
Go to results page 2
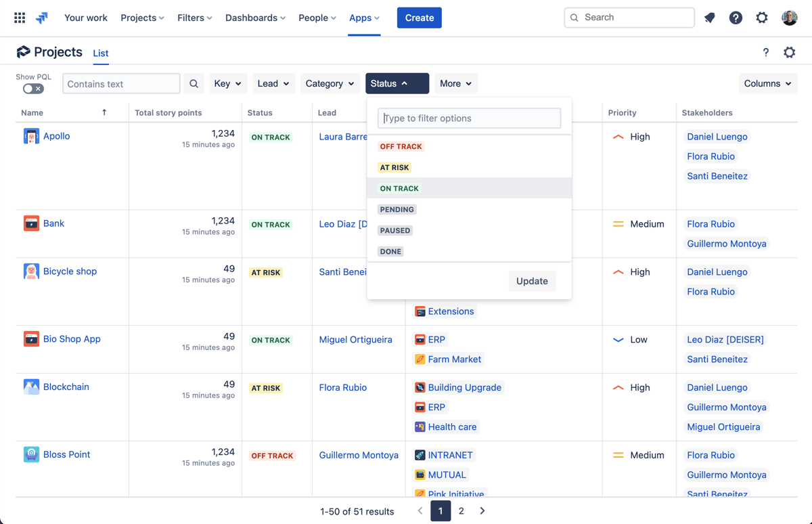(x=461, y=511)
